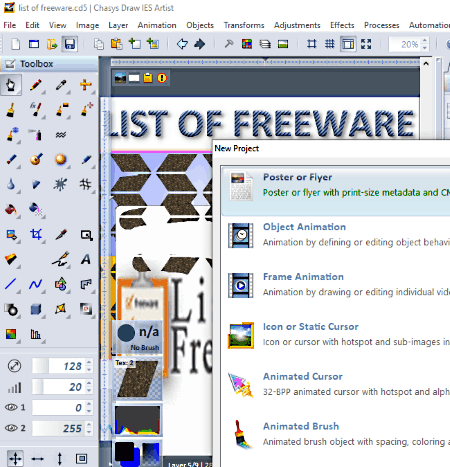Select the Eraser tool

coord(11,259)
